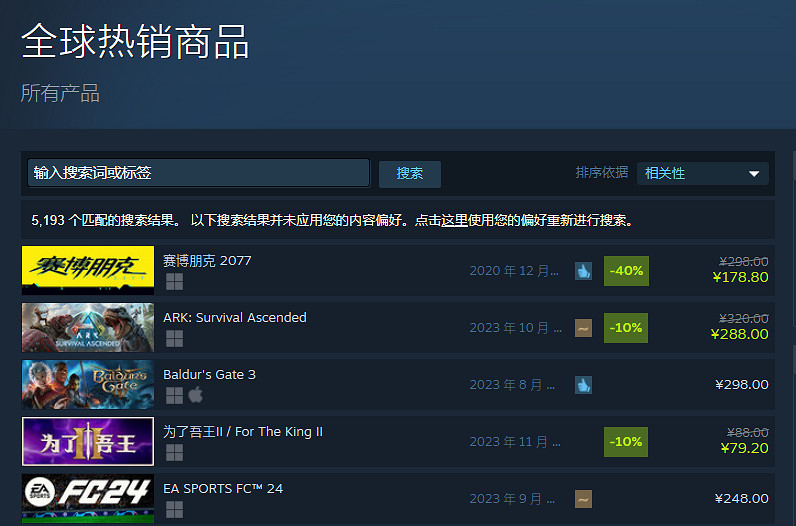
Task: Click the 这里 link to apply preferences
Action: [x=454, y=220]
